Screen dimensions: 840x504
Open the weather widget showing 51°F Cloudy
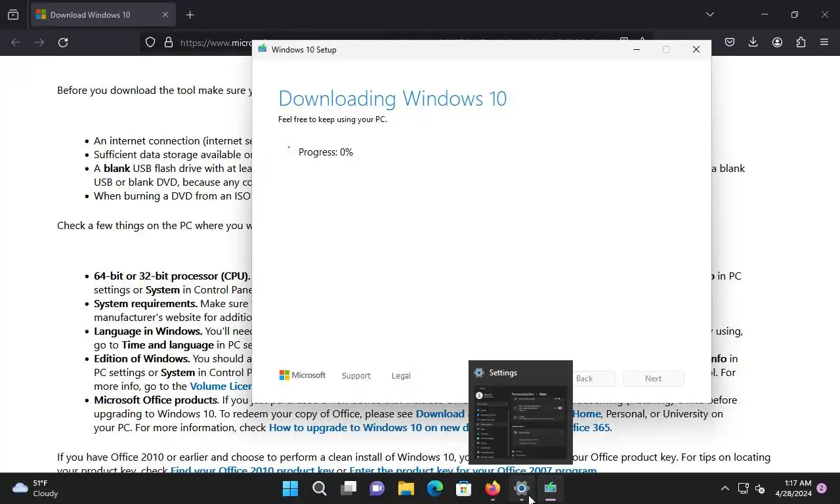36,488
